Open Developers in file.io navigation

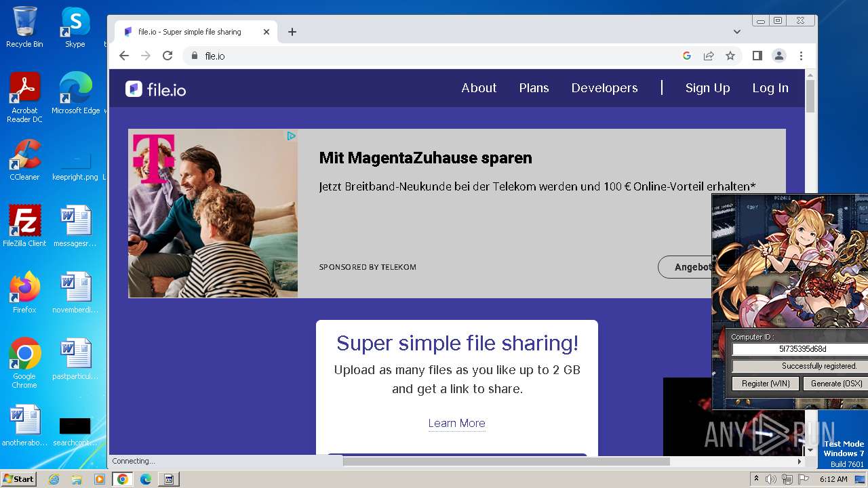(604, 88)
